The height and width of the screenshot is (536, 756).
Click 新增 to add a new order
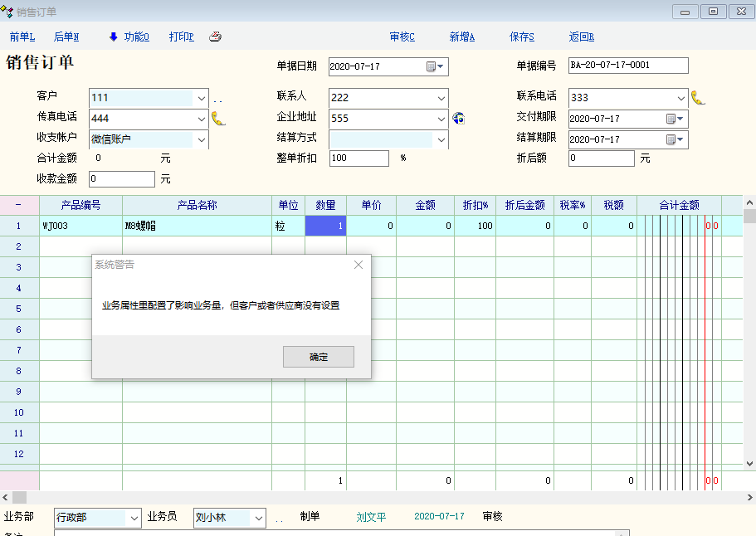461,37
